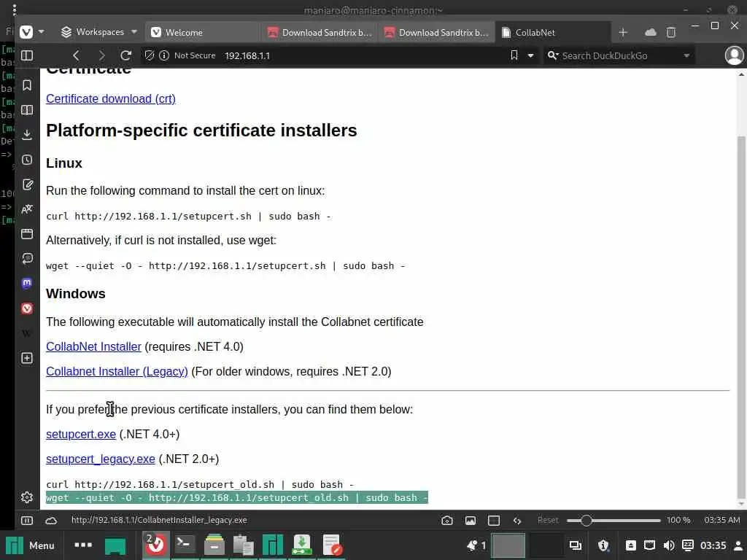Open synced tabs cloud icon
The height and width of the screenshot is (560, 747).
click(650, 32)
